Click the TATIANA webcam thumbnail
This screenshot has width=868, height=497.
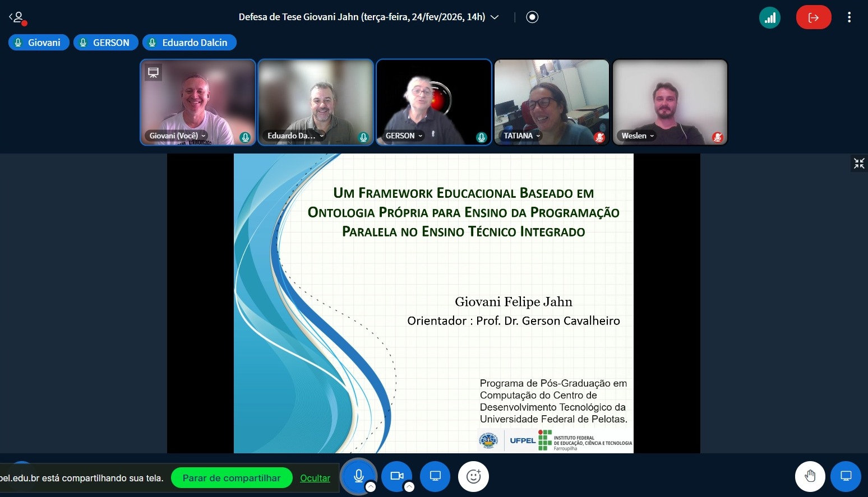click(551, 102)
